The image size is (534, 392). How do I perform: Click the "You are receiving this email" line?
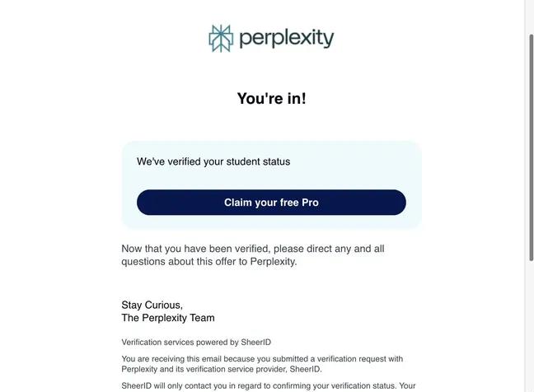[x=262, y=359]
